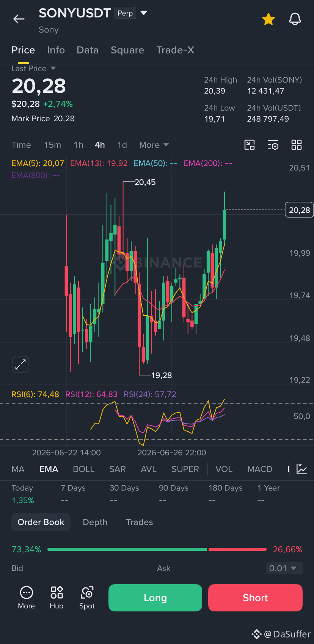The image size is (314, 644).
Task: Open the chart drawing tools icon
Action: pyautogui.click(x=250, y=145)
